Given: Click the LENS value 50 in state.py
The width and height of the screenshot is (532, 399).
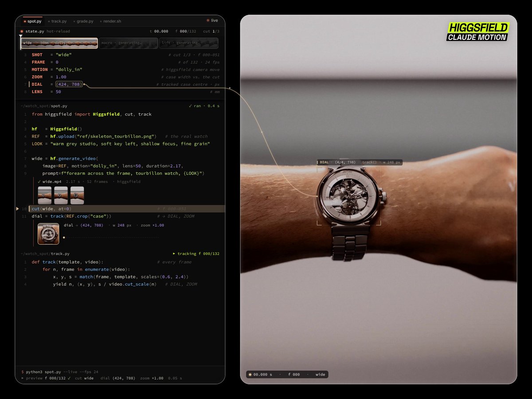Looking at the screenshot, I should (x=58, y=92).
